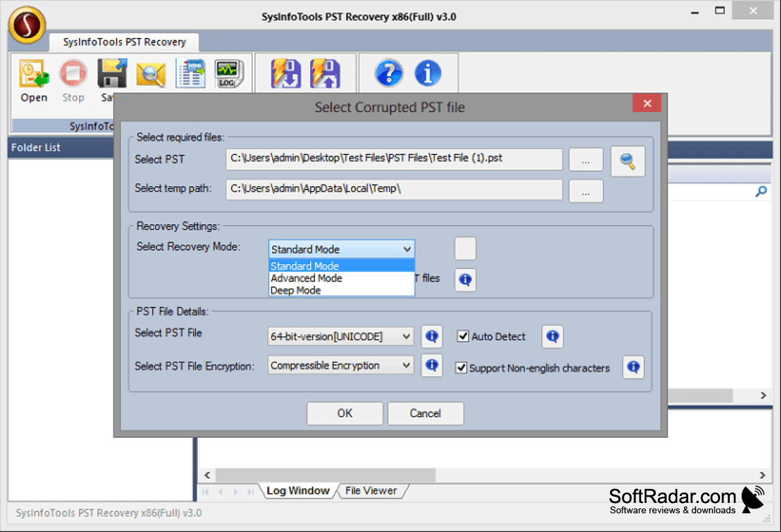The height and width of the screenshot is (532, 781).
Task: Maximize the PST Recovery main window
Action: click(x=720, y=11)
